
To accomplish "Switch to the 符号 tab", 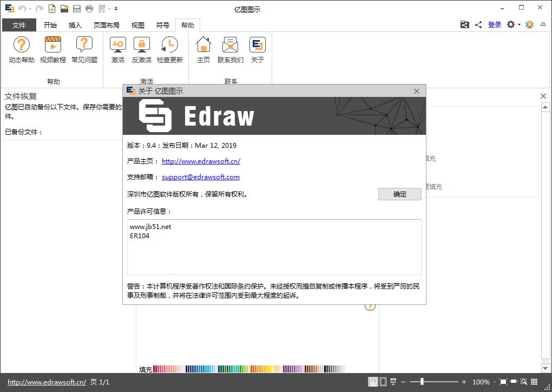I will tap(163, 25).
